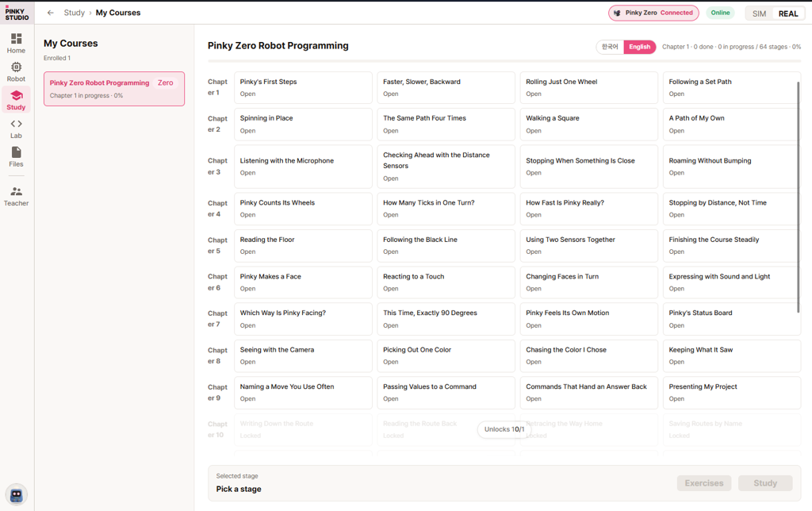812x511 pixels.
Task: Click the Pinky Zero Connected badge
Action: click(x=653, y=13)
